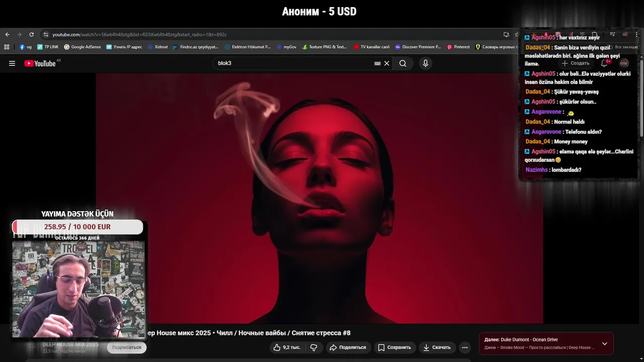
Task: Open the TV kanallar canli bookmark
Action: click(x=372, y=47)
